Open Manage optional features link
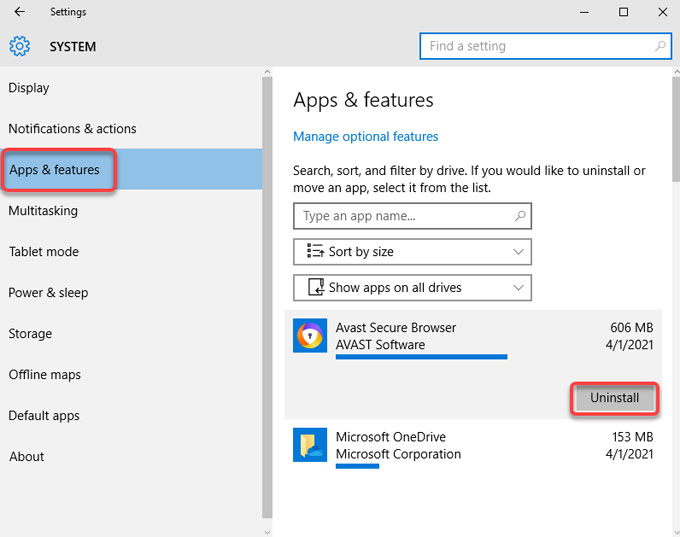Image resolution: width=680 pixels, height=537 pixels. (366, 137)
